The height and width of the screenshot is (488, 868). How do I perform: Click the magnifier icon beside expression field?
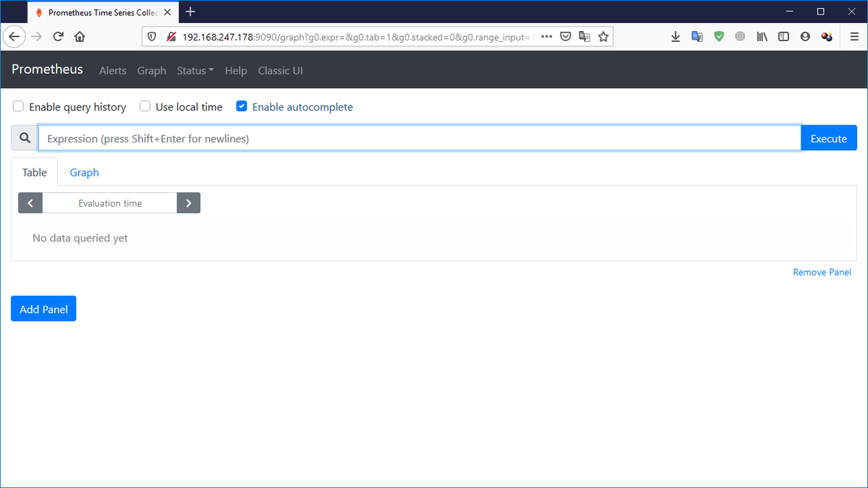click(25, 138)
